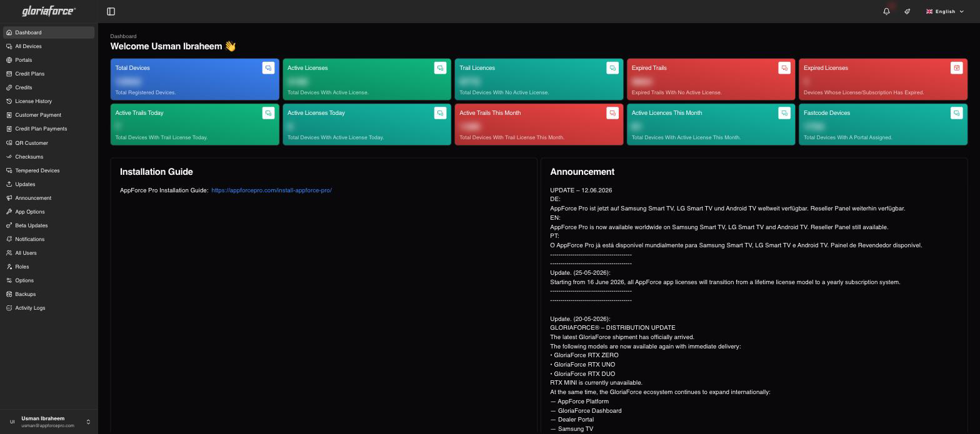The image size is (980, 434).
Task: Click icon on Total Devices card
Action: click(x=268, y=68)
